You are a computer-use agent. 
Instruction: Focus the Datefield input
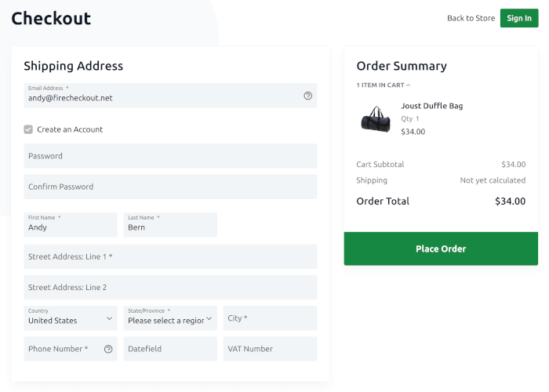click(x=170, y=349)
